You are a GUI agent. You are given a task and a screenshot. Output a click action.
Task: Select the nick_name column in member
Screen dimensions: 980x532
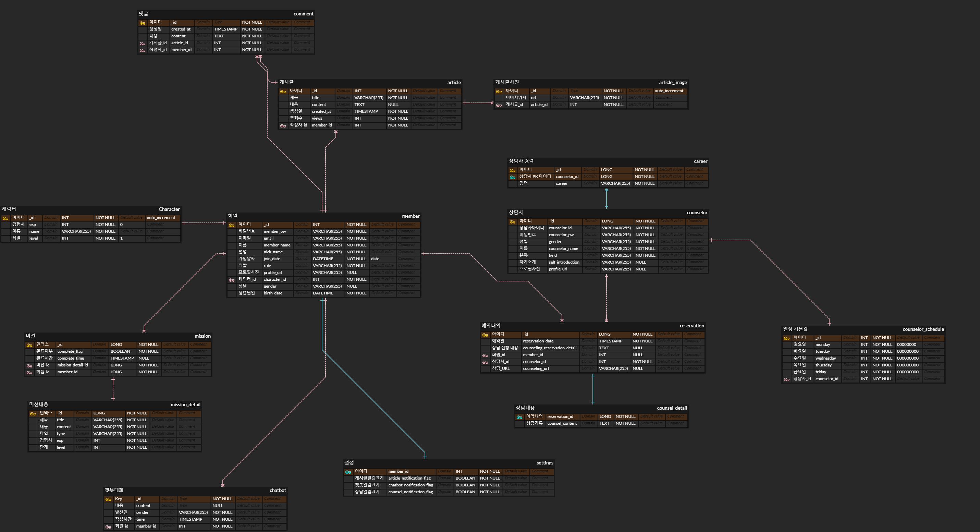(x=273, y=252)
